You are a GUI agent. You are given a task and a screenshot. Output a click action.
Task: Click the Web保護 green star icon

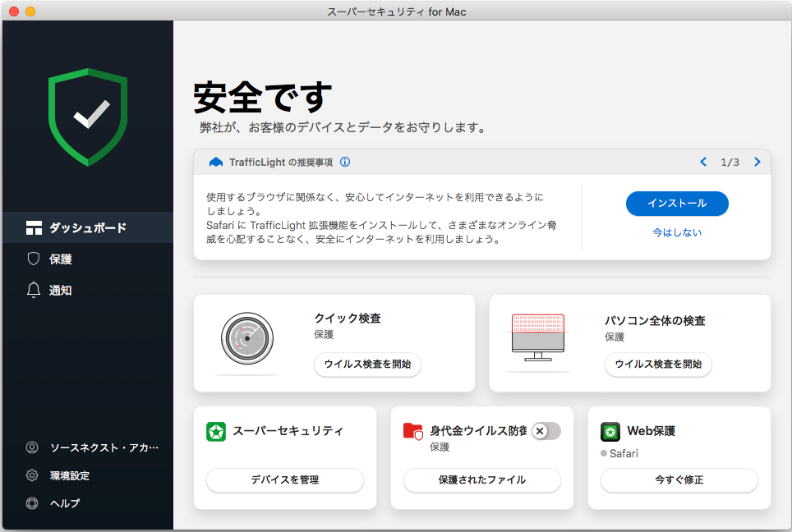tap(610, 432)
